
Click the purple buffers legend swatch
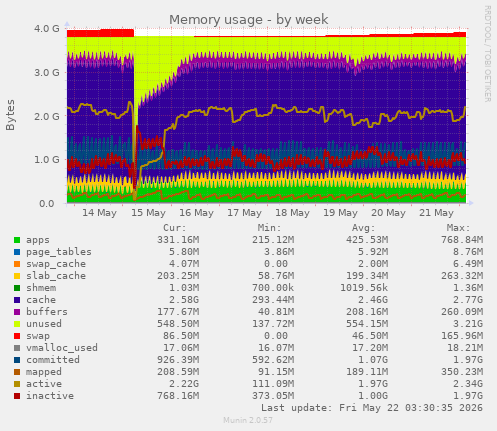17,312
